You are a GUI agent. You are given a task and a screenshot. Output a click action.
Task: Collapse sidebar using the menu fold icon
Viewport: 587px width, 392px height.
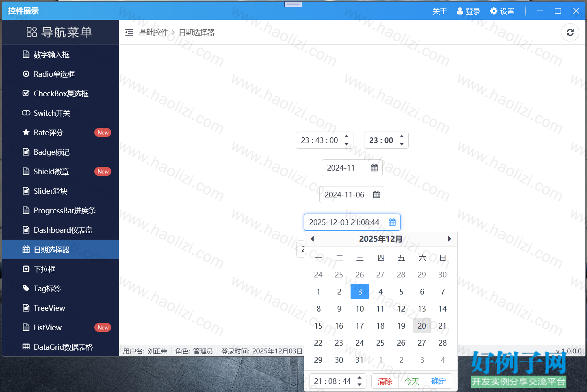click(x=129, y=32)
